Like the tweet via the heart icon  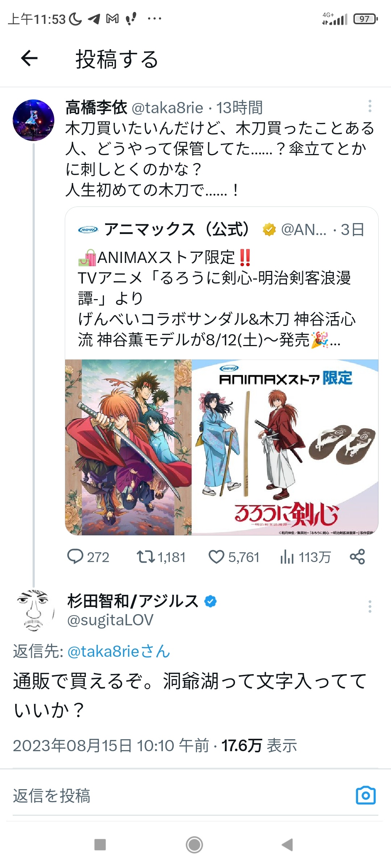pos(216,557)
